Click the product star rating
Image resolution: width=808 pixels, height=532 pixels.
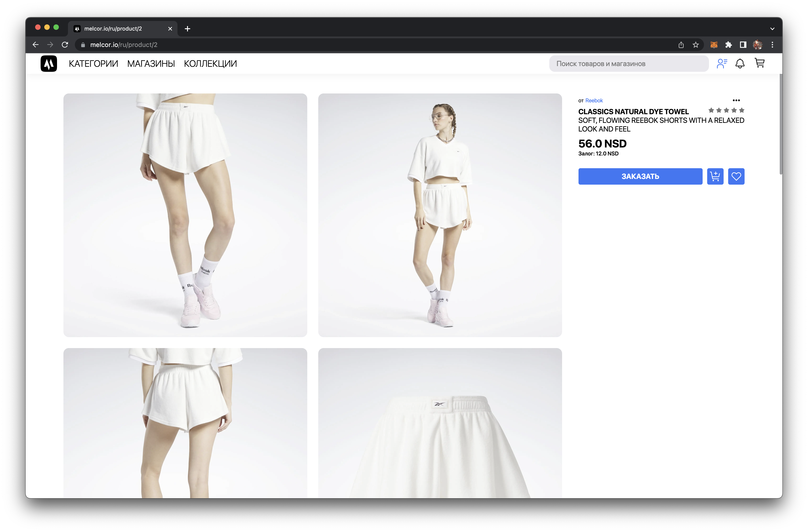click(x=726, y=110)
